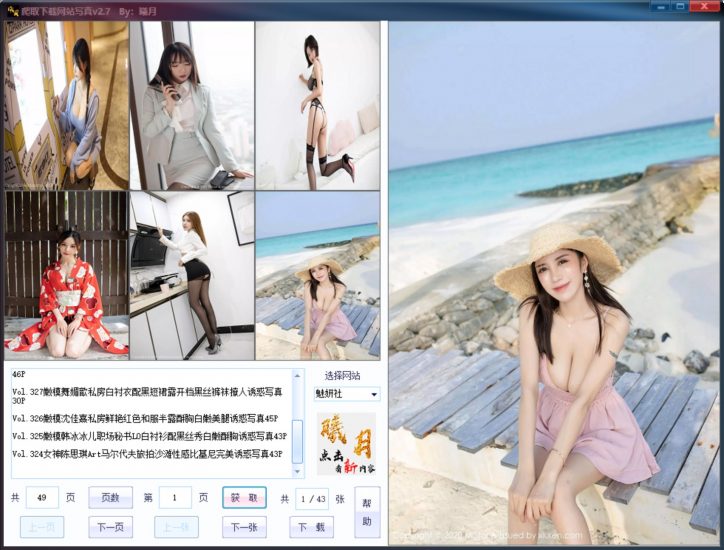724x550 pixels.
Task: Open the 选择网站 site dropdown
Action: (x=347, y=394)
